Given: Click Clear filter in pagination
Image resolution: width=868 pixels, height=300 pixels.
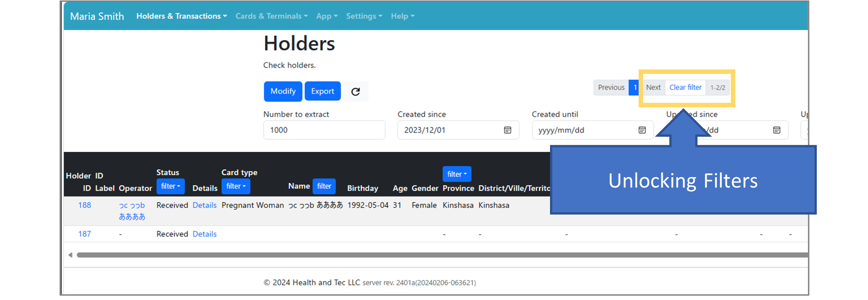Looking at the screenshot, I should tap(685, 88).
